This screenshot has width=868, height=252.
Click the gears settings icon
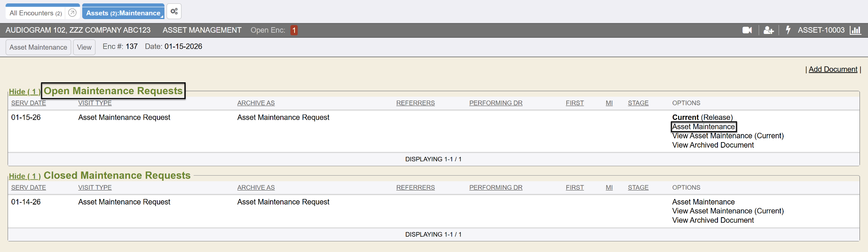coord(174,11)
